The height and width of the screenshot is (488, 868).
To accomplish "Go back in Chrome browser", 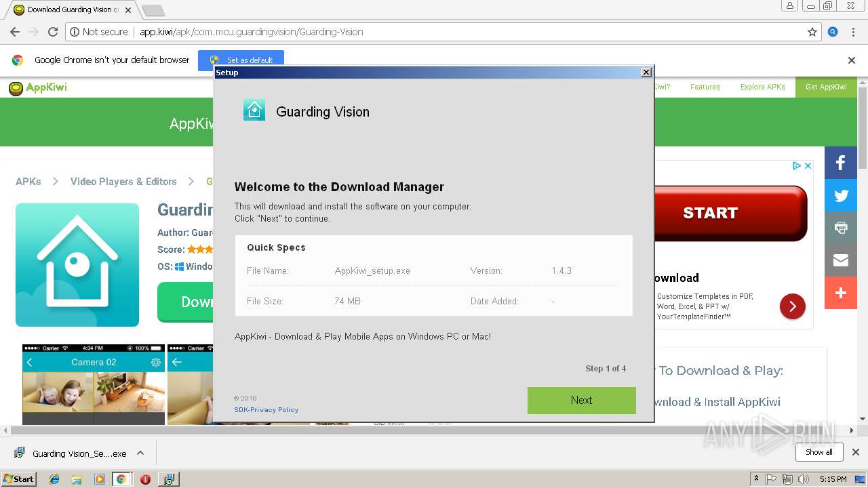I will click(14, 32).
